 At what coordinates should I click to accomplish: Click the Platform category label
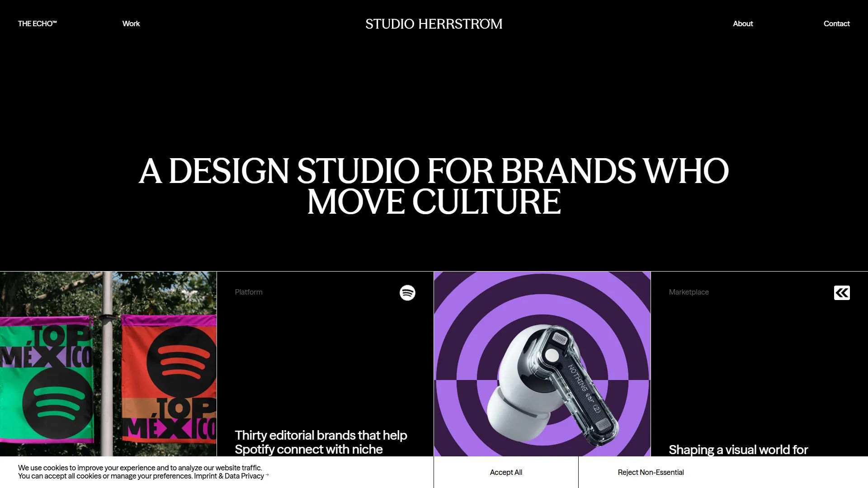[249, 292]
